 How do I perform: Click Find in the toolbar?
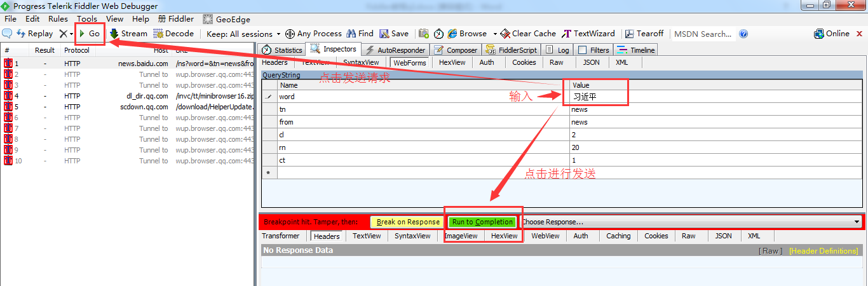click(x=360, y=34)
